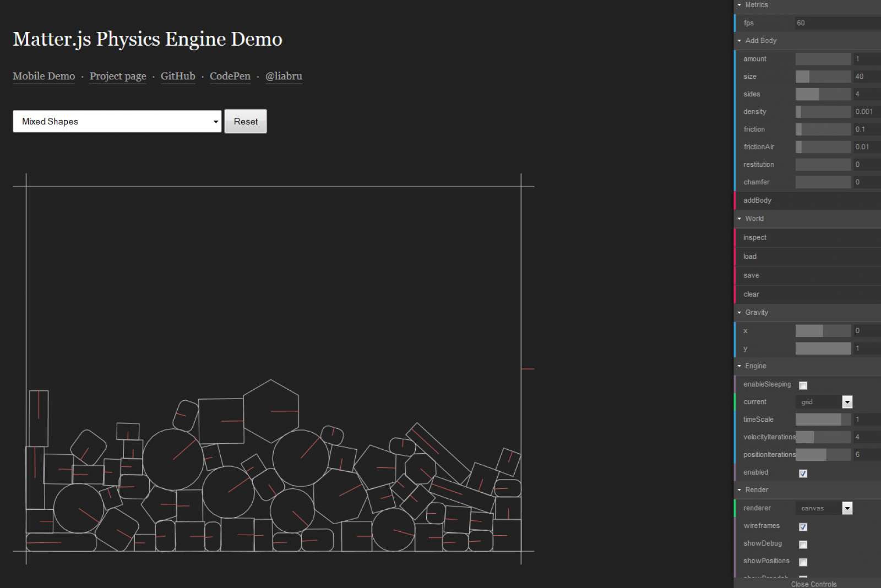Adjust the frictionAir slider

823,147
